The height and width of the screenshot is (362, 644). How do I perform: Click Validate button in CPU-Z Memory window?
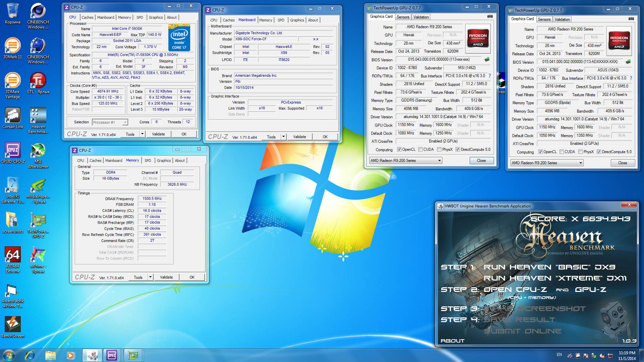click(166, 277)
